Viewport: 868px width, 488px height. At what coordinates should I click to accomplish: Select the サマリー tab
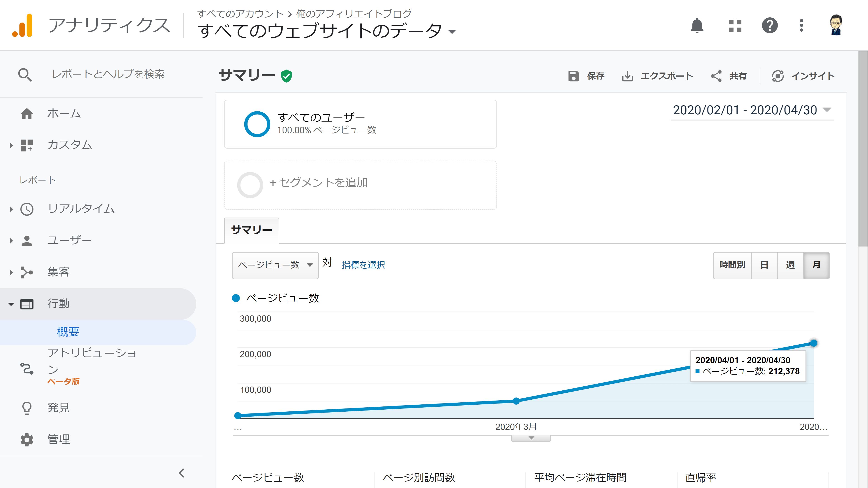coord(251,230)
